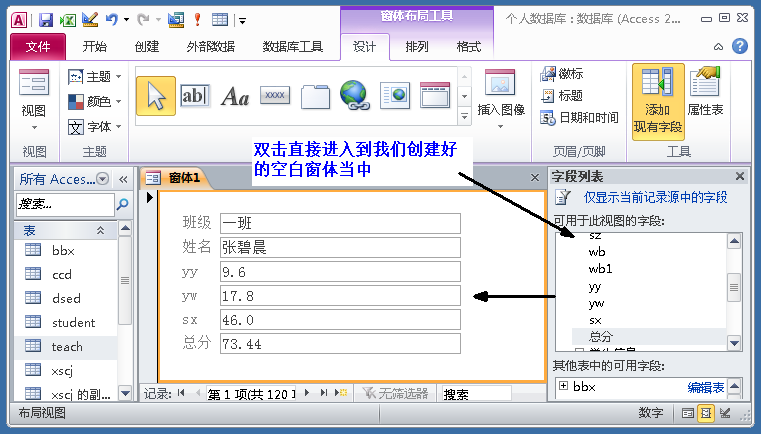Click the design view icon in status bar
Image resolution: width=761 pixels, height=434 pixels.
coord(725,413)
